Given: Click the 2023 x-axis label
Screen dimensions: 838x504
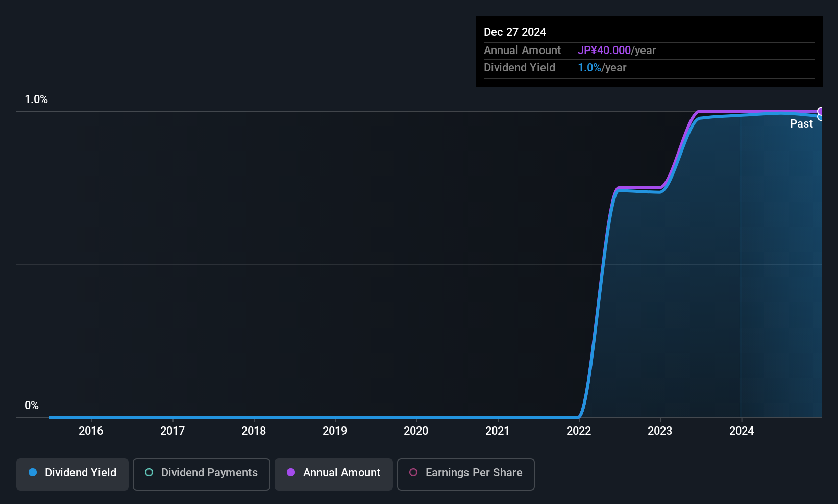Looking at the screenshot, I should tap(660, 431).
